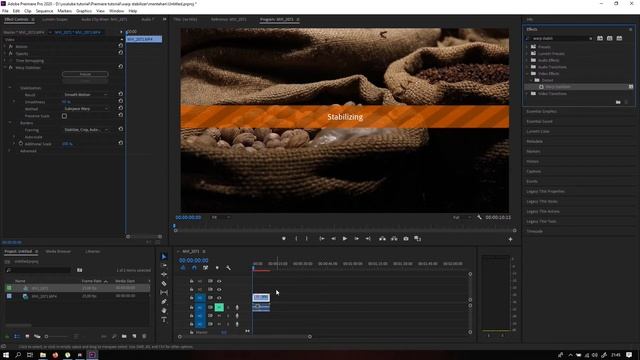
Task: Filter effects by YUV icon
Action: 619,38
